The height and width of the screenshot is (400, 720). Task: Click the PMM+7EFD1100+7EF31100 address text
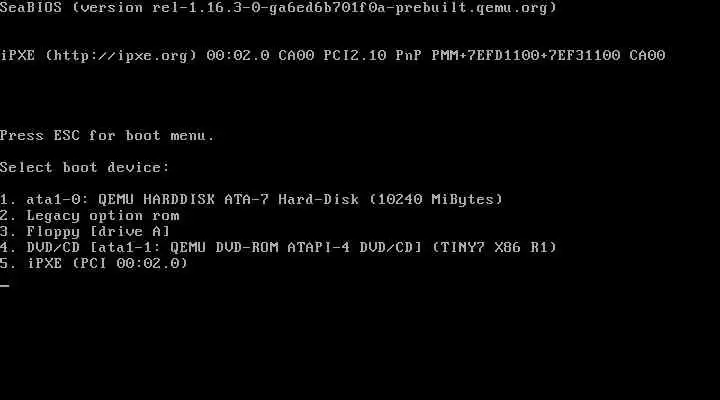pos(526,56)
